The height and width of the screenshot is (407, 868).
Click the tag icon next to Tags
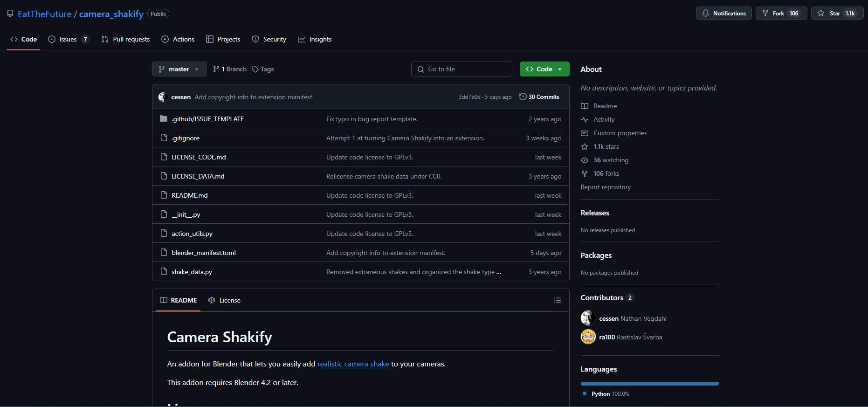pyautogui.click(x=255, y=69)
